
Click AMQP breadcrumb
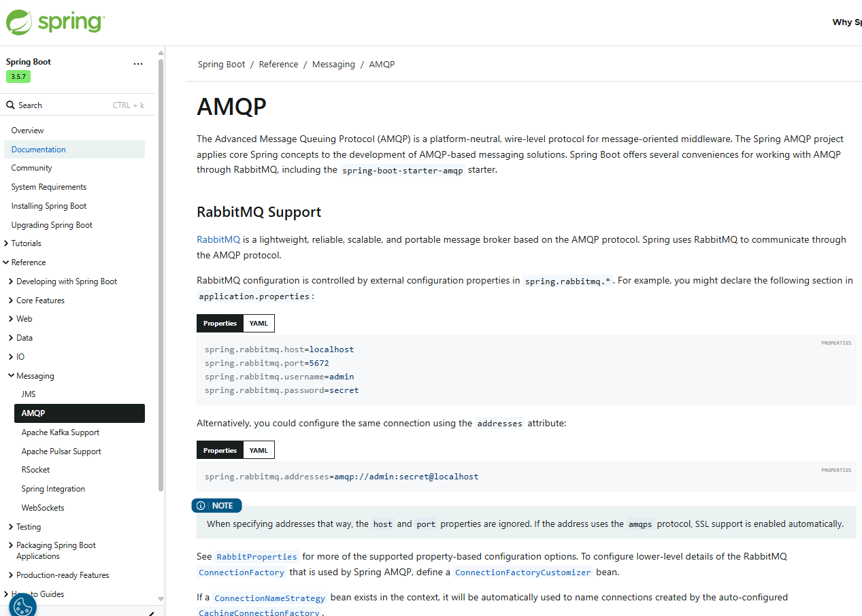382,65
